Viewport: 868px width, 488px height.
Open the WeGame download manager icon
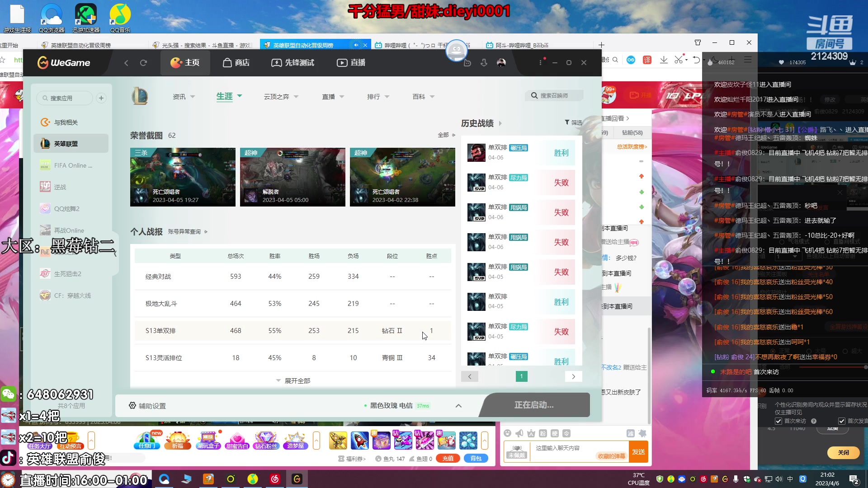[484, 63]
